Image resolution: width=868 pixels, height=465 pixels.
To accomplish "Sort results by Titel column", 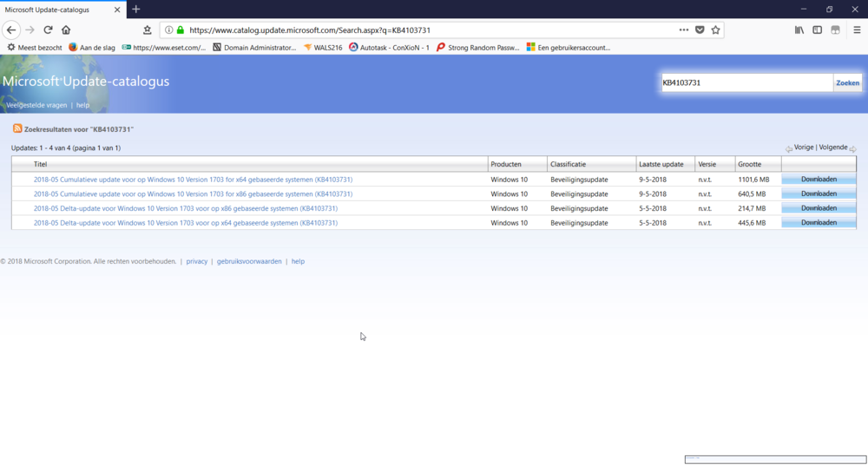I will click(41, 165).
